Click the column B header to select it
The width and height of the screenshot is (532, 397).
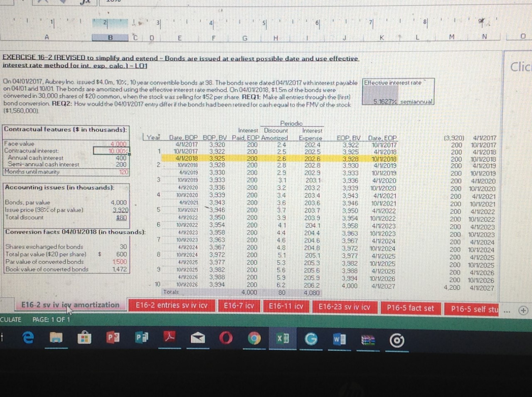(x=110, y=37)
